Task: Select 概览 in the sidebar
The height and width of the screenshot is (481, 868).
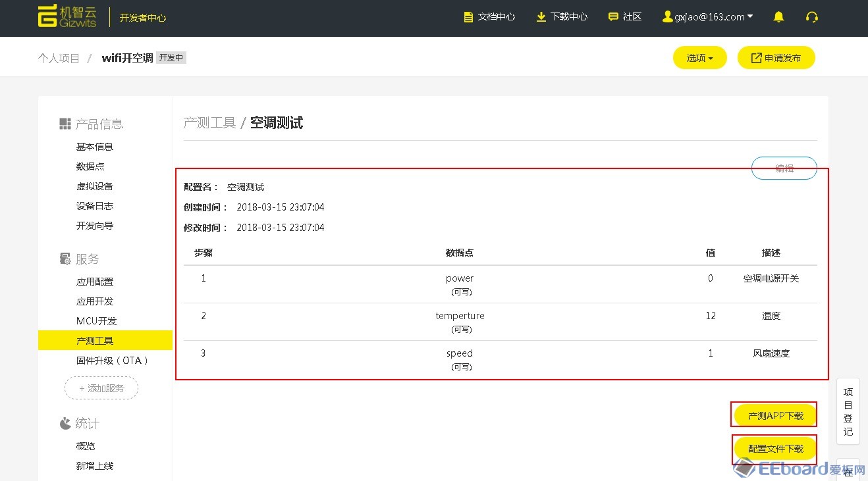Action: point(86,446)
